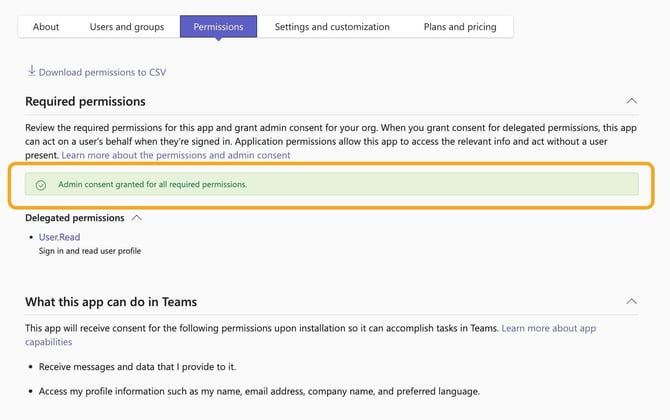Switch to the Users and groups tab
The height and width of the screenshot is (420, 670).
point(126,27)
